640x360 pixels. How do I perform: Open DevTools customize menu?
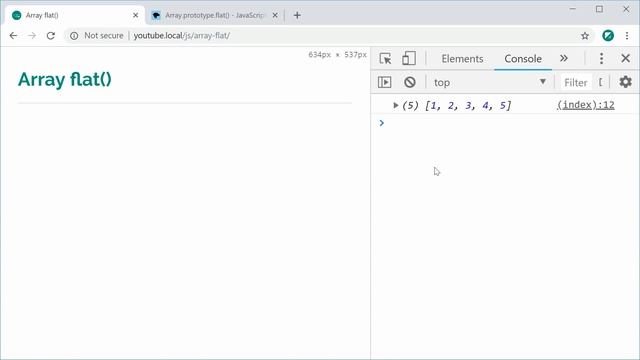(x=601, y=59)
